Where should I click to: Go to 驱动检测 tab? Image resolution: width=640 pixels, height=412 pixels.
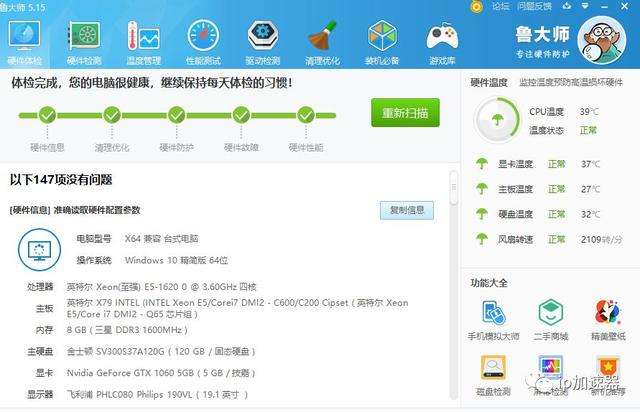pos(262,42)
